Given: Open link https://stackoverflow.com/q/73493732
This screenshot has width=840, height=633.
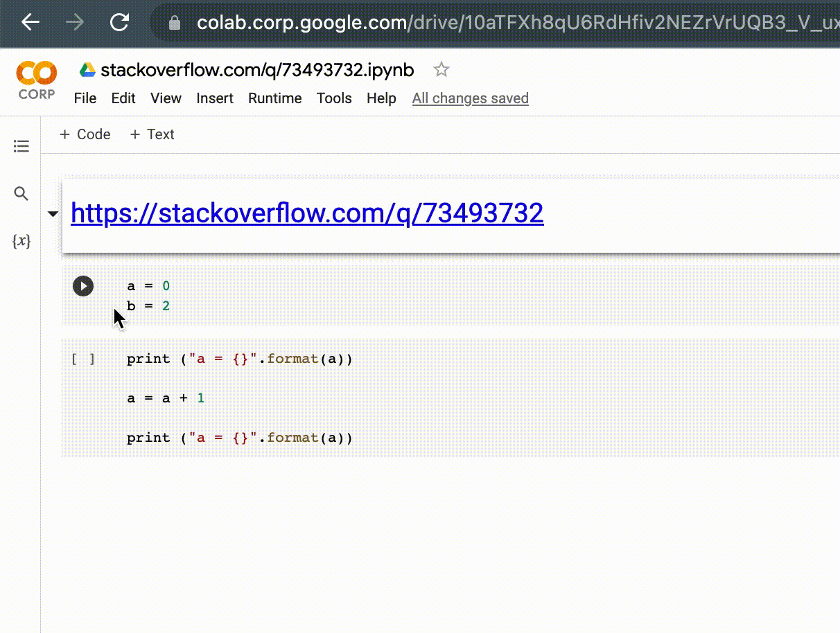Looking at the screenshot, I should tap(307, 213).
